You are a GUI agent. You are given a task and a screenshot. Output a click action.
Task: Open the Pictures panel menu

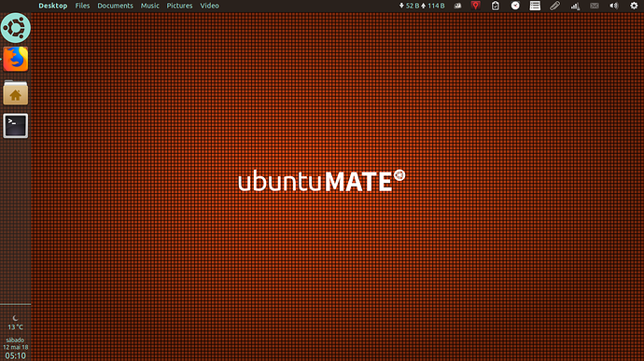click(179, 6)
